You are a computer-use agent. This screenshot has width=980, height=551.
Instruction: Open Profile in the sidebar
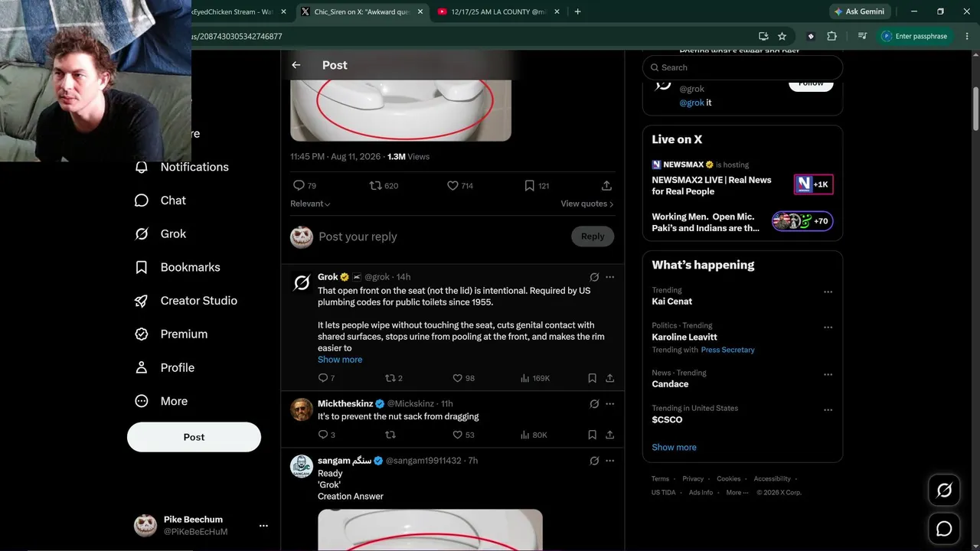(x=164, y=367)
